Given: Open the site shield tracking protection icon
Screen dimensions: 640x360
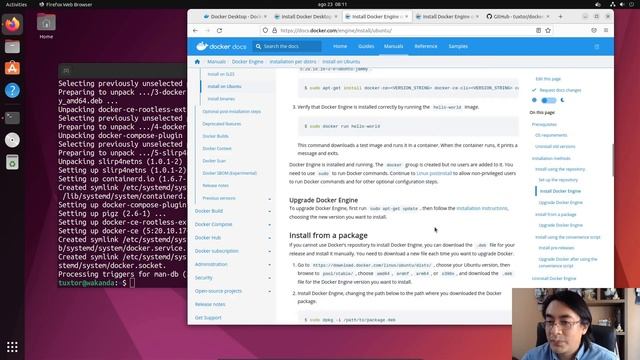Looking at the screenshot, I should click(x=265, y=31).
